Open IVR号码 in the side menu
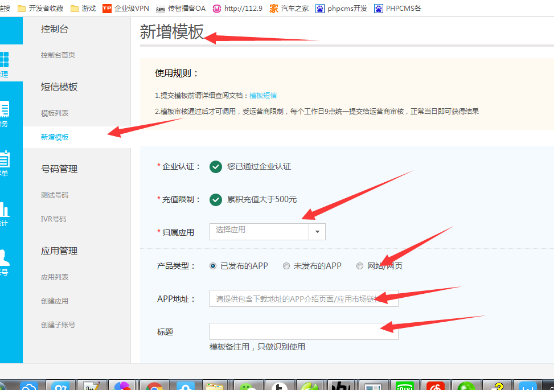Image resolution: width=554 pixels, height=390 pixels. click(53, 219)
